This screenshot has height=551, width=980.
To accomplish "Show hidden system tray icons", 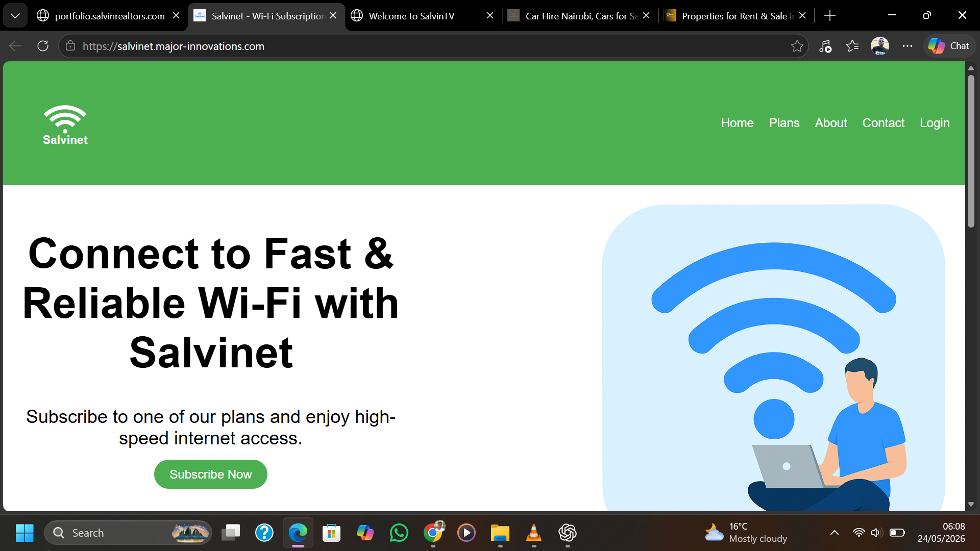I will tap(834, 533).
